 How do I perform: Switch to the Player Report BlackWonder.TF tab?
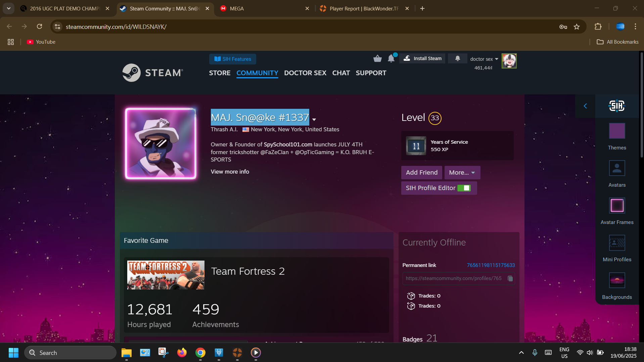364,9
